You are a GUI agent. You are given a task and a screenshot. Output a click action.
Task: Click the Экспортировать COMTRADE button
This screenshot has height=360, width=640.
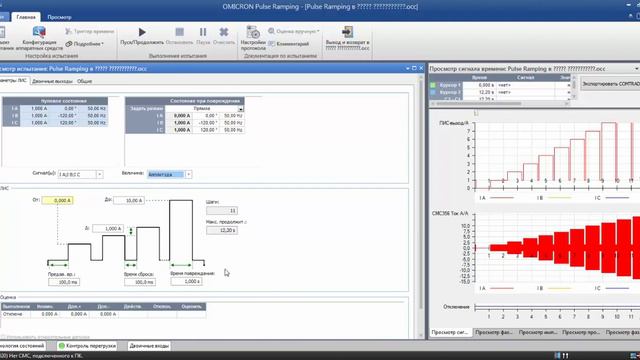tap(610, 84)
